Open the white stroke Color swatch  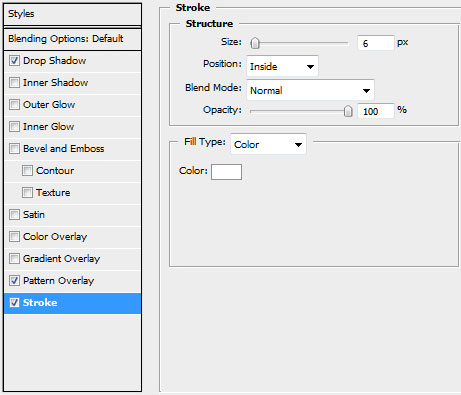click(226, 172)
